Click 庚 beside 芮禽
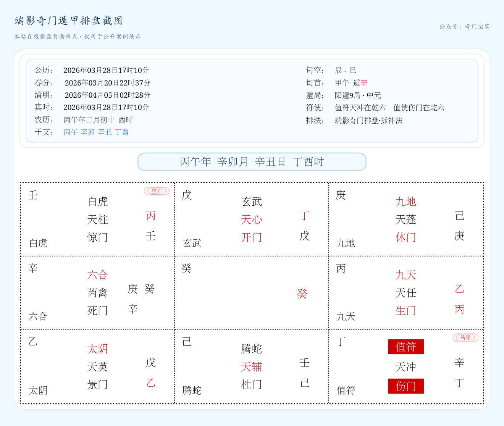 [x=133, y=289]
